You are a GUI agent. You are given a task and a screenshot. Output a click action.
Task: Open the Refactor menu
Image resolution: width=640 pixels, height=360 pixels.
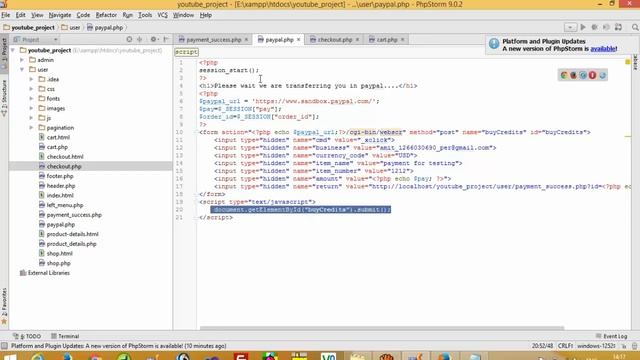point(106,15)
